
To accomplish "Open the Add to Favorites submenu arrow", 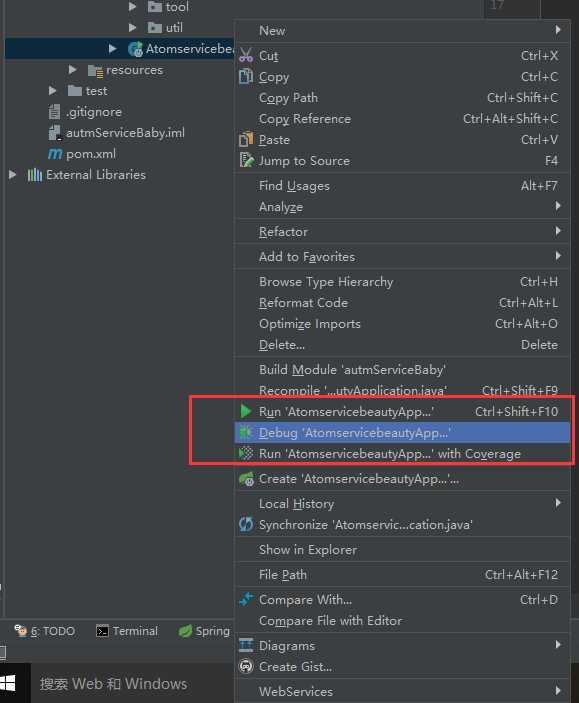I will coord(558,256).
